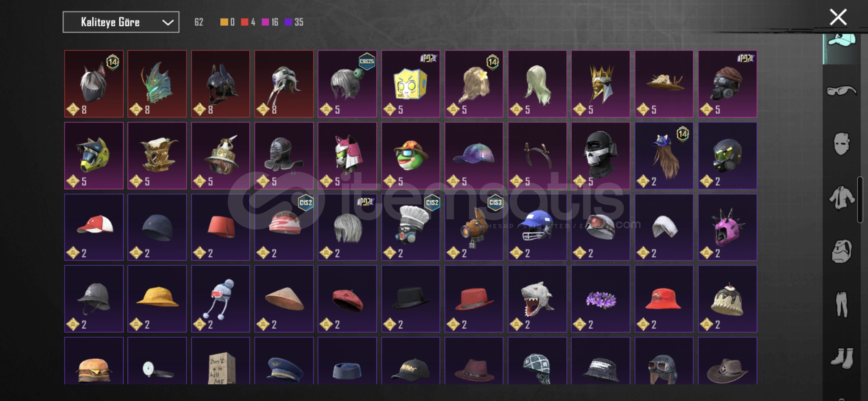Click the pink rarity count swatch

pos(265,22)
